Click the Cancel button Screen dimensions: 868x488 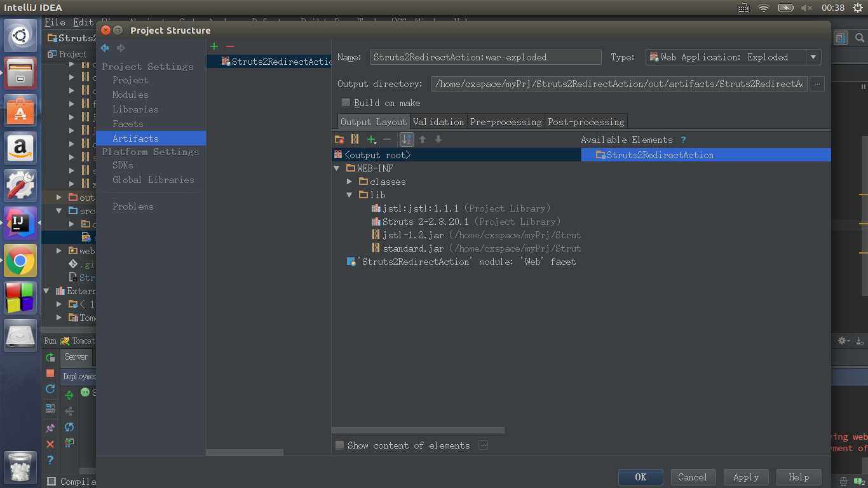click(693, 477)
